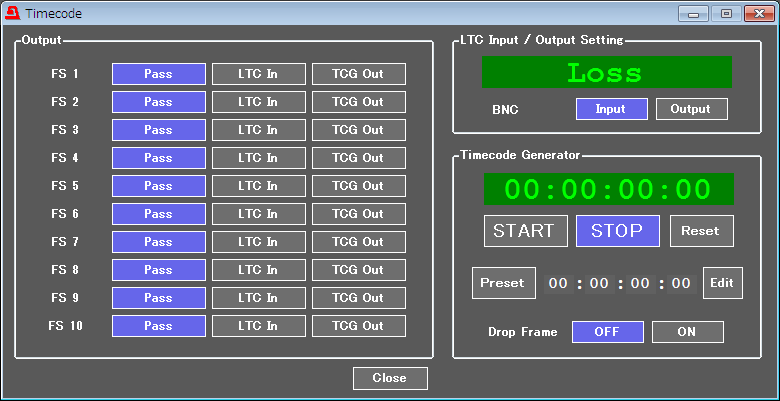Choose TCG Out for FS 10

358,326
